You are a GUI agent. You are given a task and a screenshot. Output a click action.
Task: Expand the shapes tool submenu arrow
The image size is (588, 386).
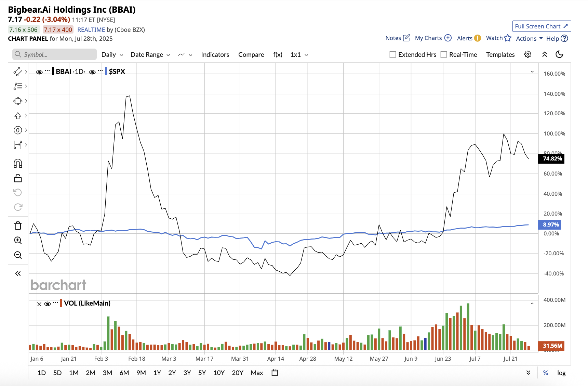point(26,101)
